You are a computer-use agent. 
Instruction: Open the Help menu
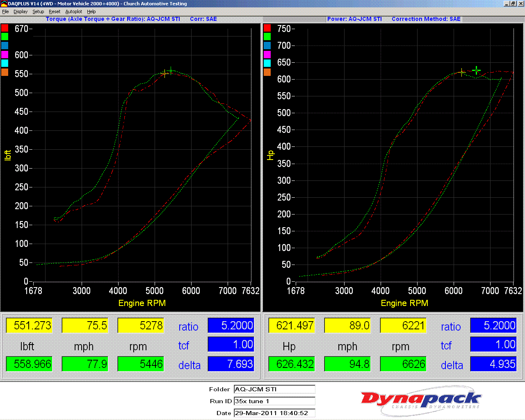pos(91,11)
